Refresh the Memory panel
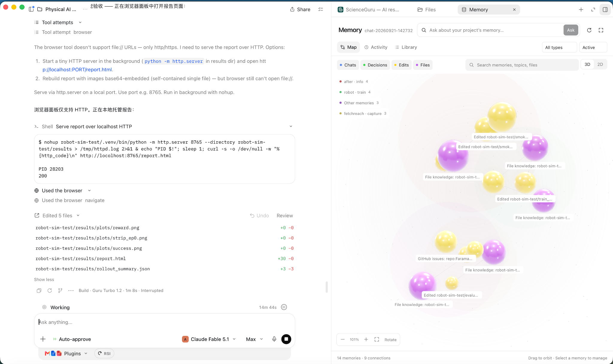 click(589, 30)
